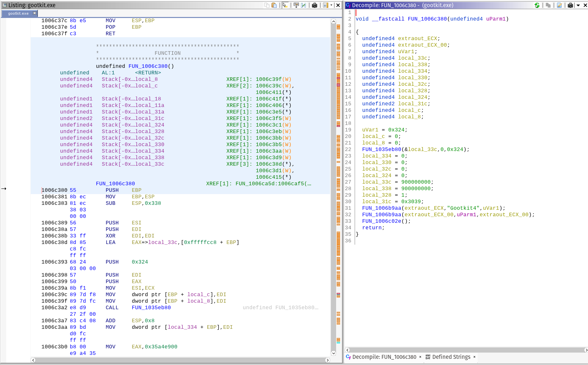Select address 1006c380 PUSH EBP line

tap(91, 190)
